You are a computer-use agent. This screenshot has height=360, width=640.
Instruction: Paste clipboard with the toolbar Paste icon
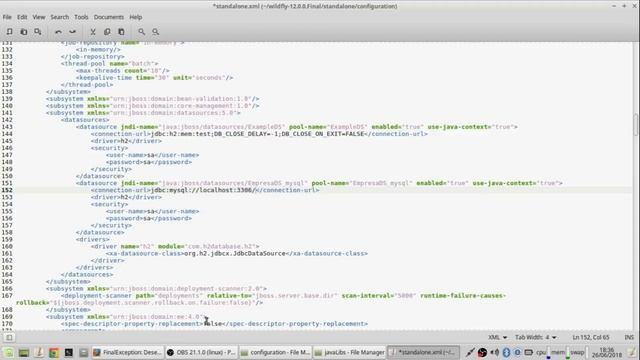(x=121, y=31)
